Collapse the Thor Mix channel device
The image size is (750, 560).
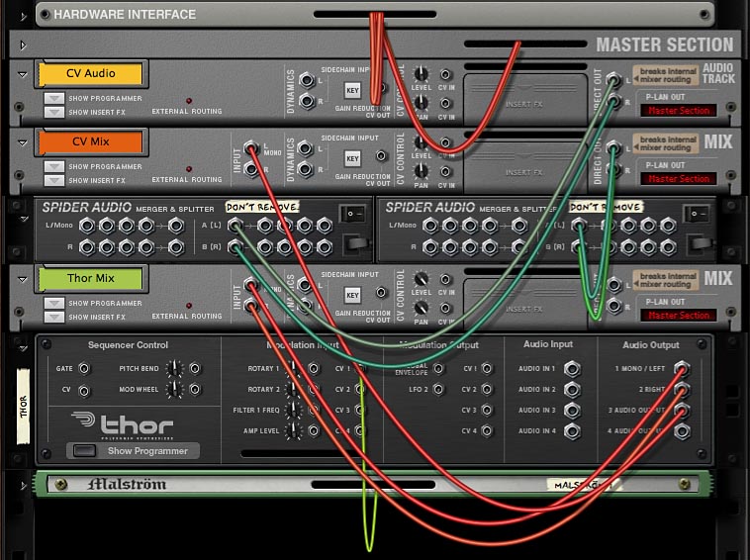coord(22,279)
